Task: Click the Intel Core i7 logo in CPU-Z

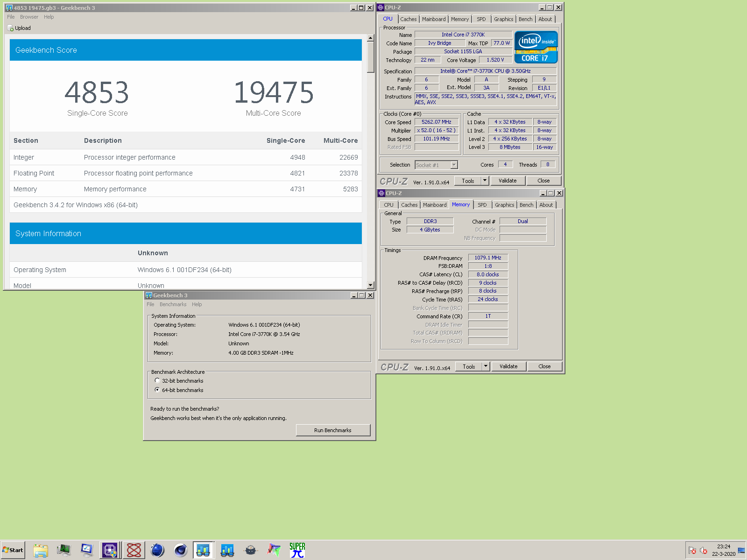Action: pos(536,47)
